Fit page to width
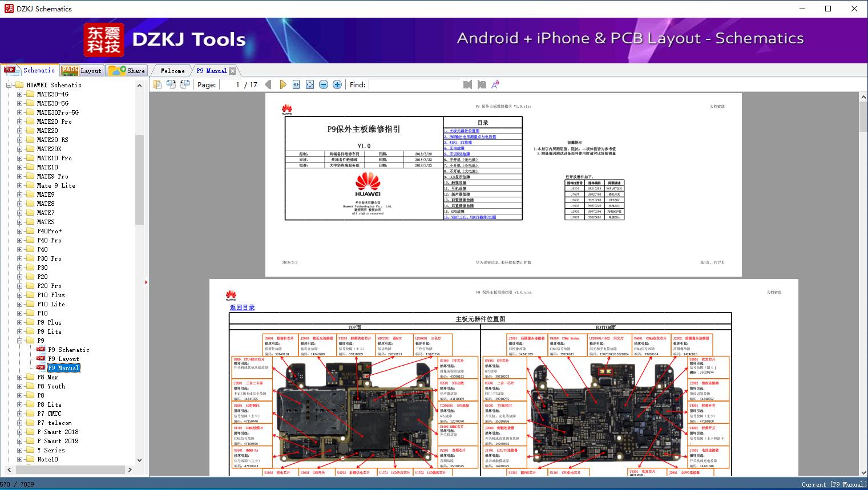 coord(296,84)
